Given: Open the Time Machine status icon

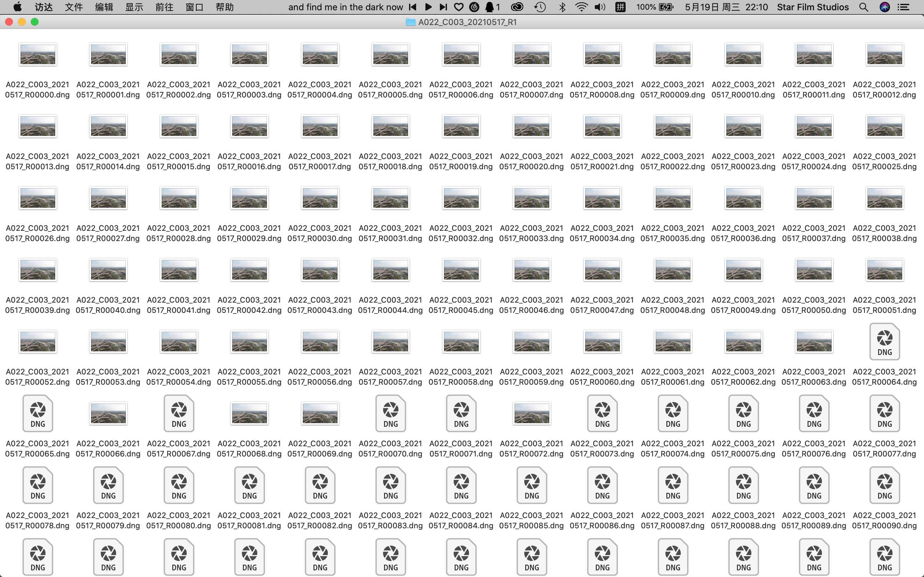Looking at the screenshot, I should 540,7.
